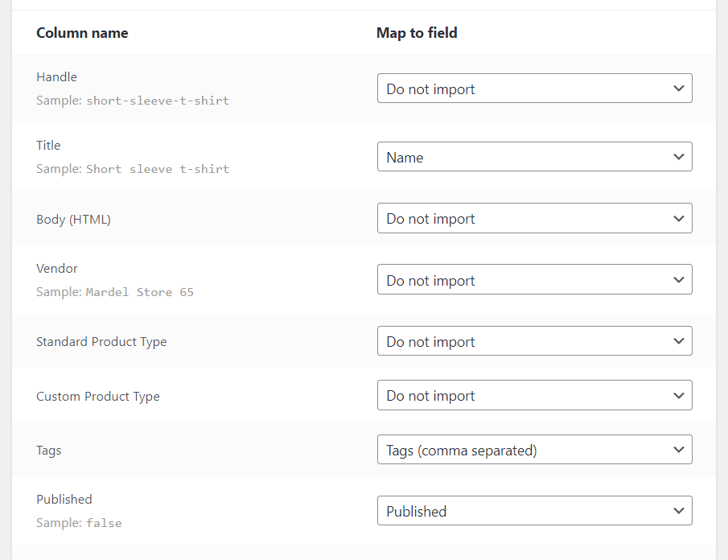Open the Body (HTML) mapping dropdown

click(x=535, y=218)
